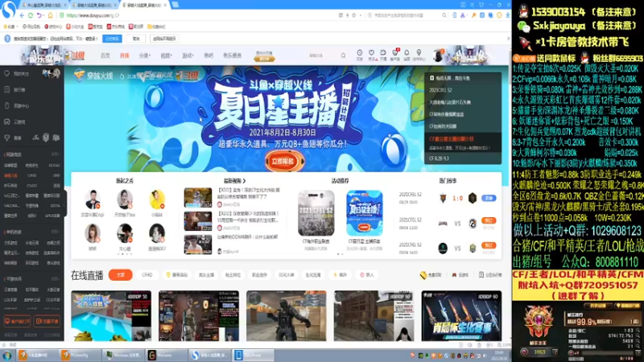644x362 pixels.
Task: Click the 客户端打开 button at sidebar bottom
Action: point(17,321)
